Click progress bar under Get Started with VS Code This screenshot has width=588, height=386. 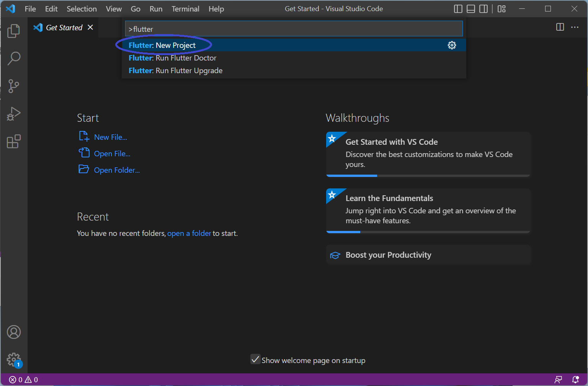click(428, 176)
